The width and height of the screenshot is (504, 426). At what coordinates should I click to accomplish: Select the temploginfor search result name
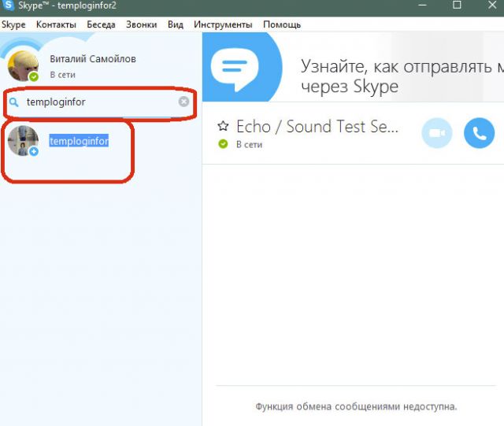[79, 141]
